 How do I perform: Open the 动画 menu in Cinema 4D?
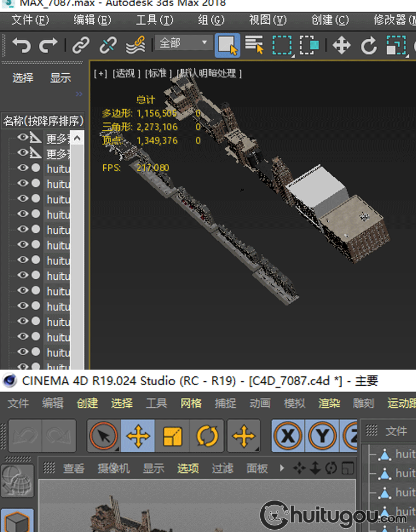coord(260,403)
